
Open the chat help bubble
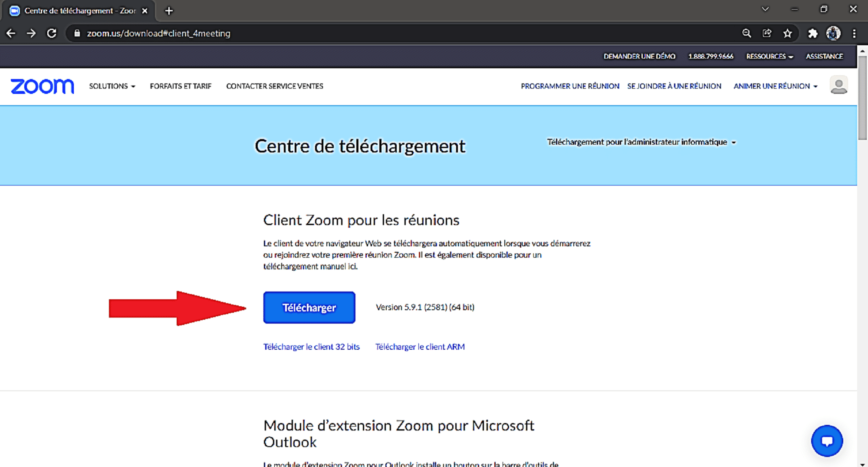[827, 441]
